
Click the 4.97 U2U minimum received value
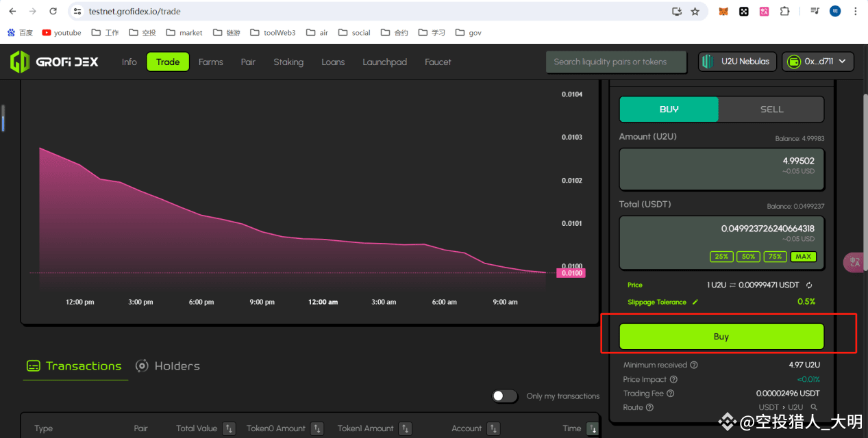pos(804,365)
